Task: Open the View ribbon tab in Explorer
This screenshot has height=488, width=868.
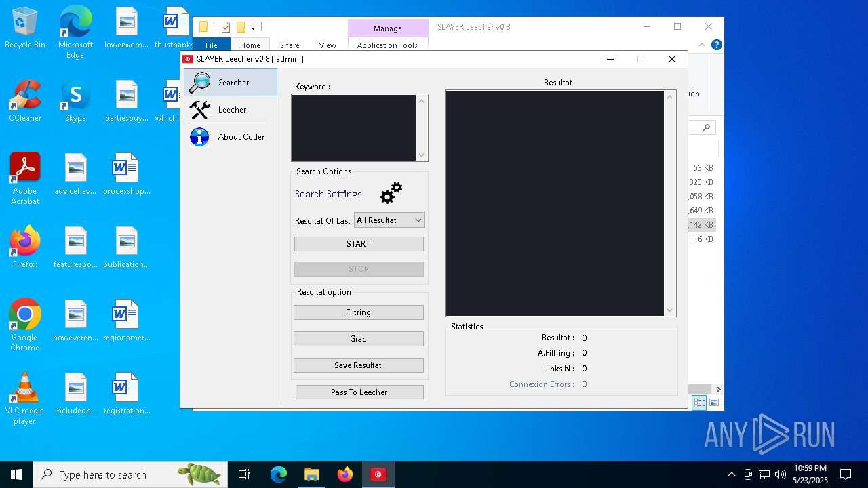Action: tap(328, 45)
